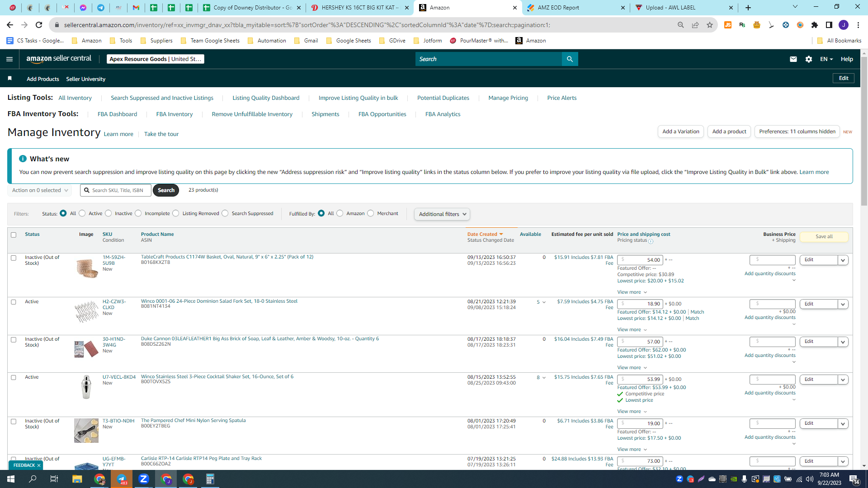
Task: Open the messages envelope icon
Action: [793, 59]
